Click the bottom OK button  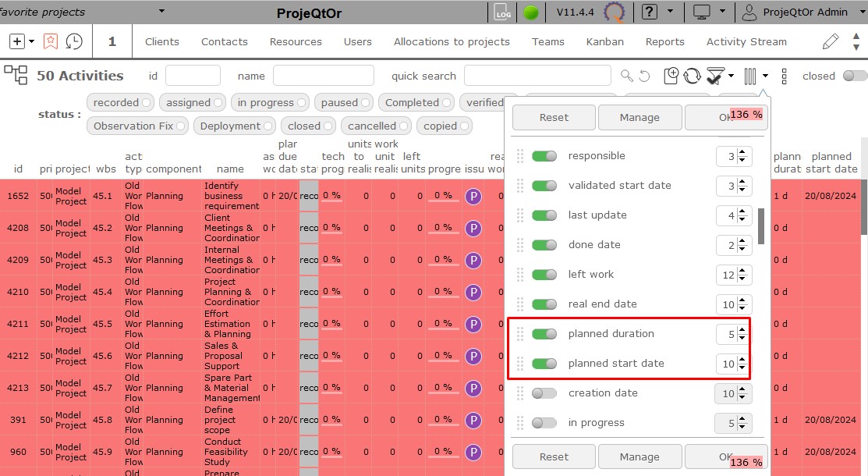pyautogui.click(x=726, y=457)
